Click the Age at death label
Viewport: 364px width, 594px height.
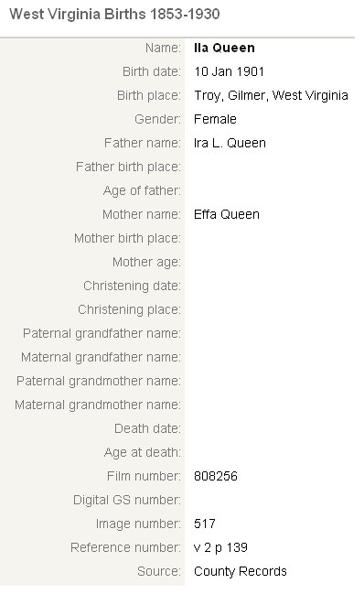pyautogui.click(x=143, y=453)
